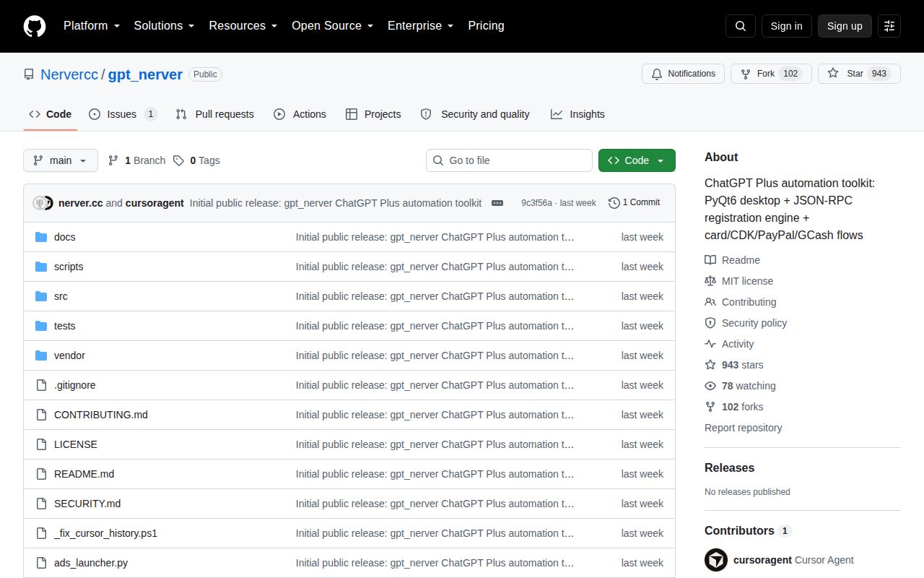The image size is (924, 578).
Task: Switch to the Projects tab
Action: coord(373,114)
